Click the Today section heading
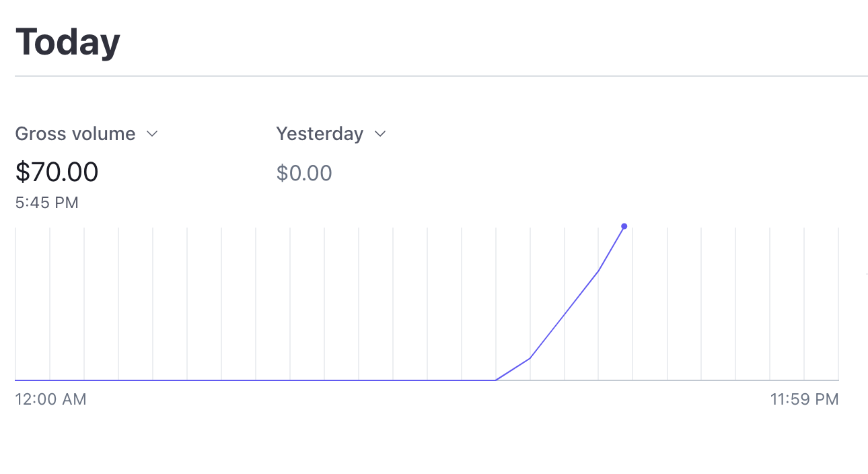 point(67,42)
